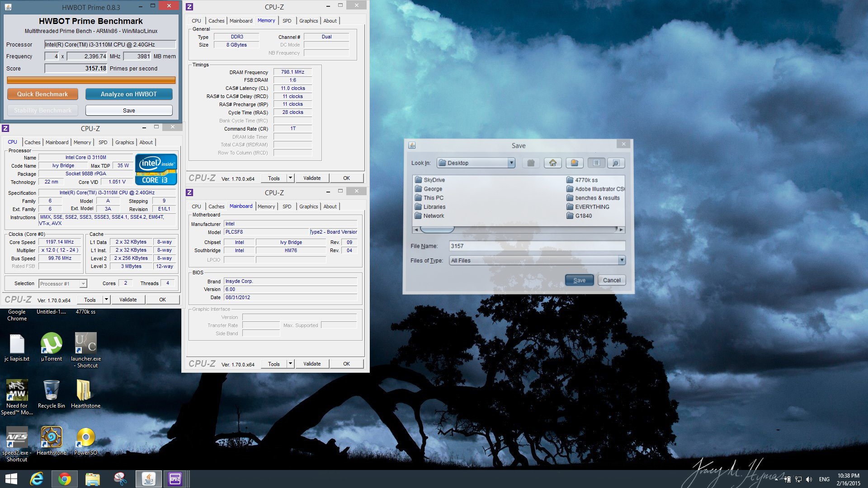Screen dimensions: 868x488
Task: Click the Home folder icon in Save dialog
Action: pos(552,163)
